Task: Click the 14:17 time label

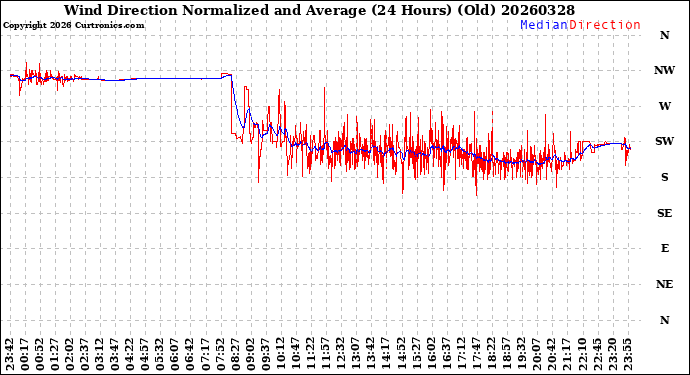Action: click(386, 355)
